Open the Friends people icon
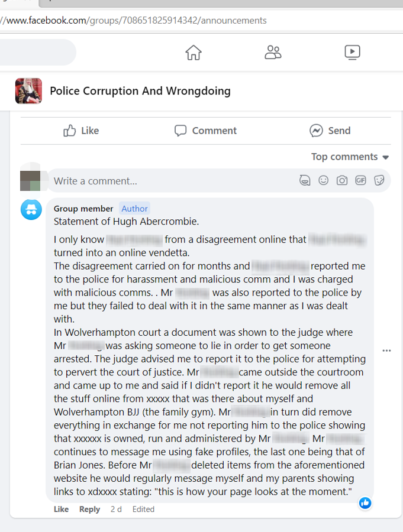The height and width of the screenshot is (532, 403). 273,53
